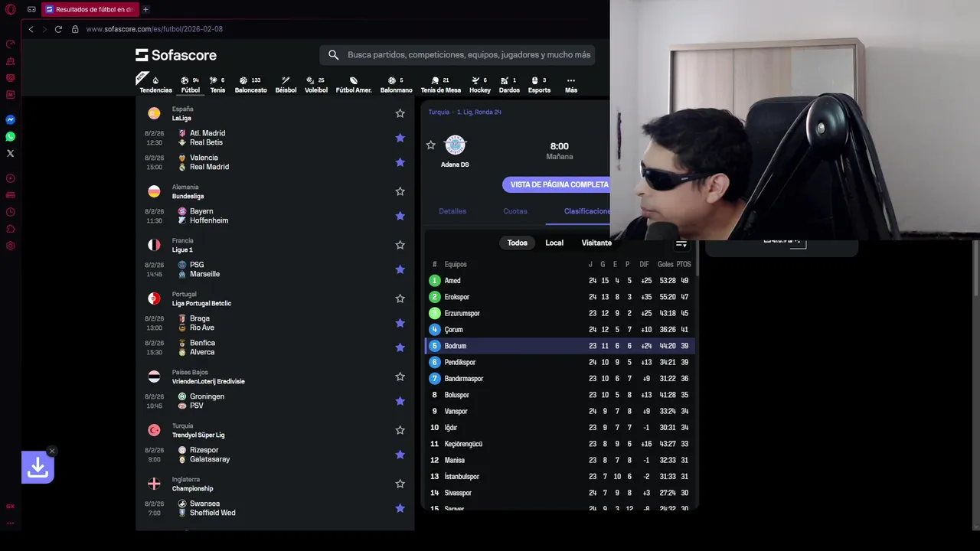
Task: Open the Turquía breadcrumb link
Action: point(439,112)
